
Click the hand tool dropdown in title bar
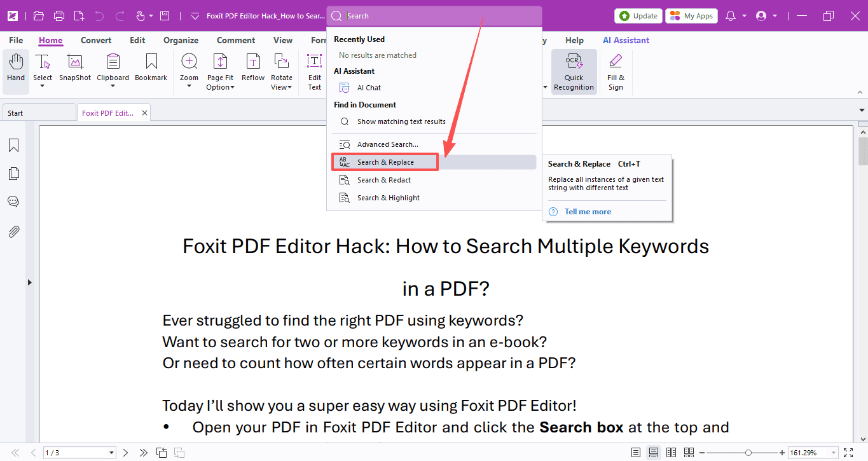click(151, 16)
